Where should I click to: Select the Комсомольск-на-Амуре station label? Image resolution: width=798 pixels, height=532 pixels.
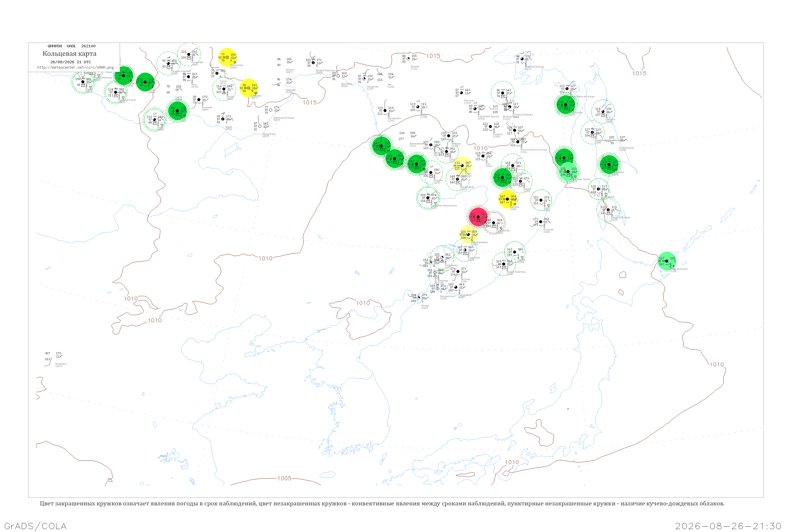click(x=534, y=149)
